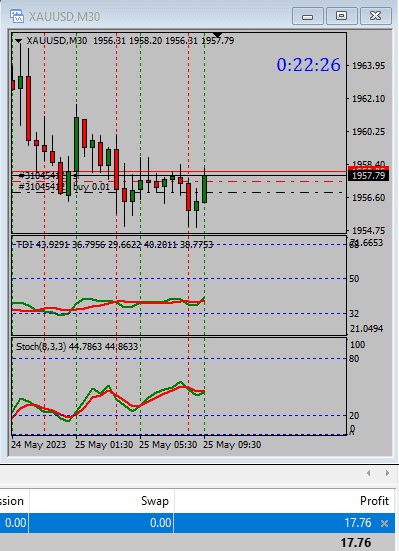Click the 1963.95 price scale value
399x551 pixels.
pos(368,66)
